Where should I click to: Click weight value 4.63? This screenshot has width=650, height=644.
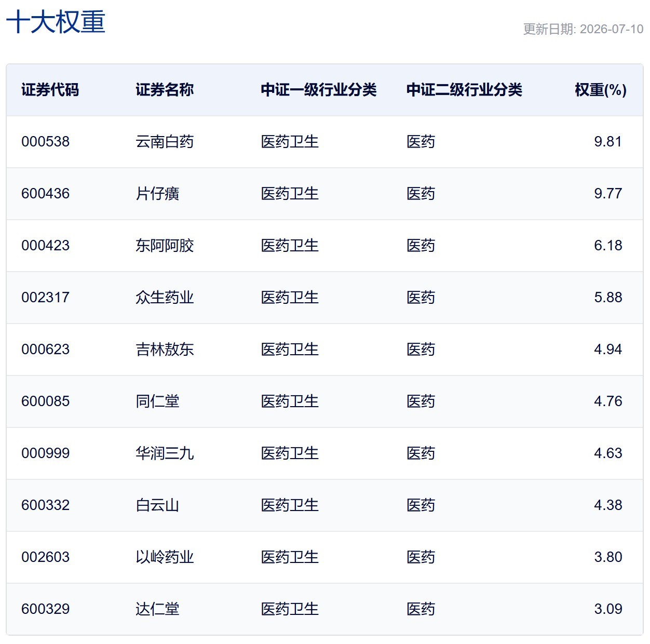point(608,453)
